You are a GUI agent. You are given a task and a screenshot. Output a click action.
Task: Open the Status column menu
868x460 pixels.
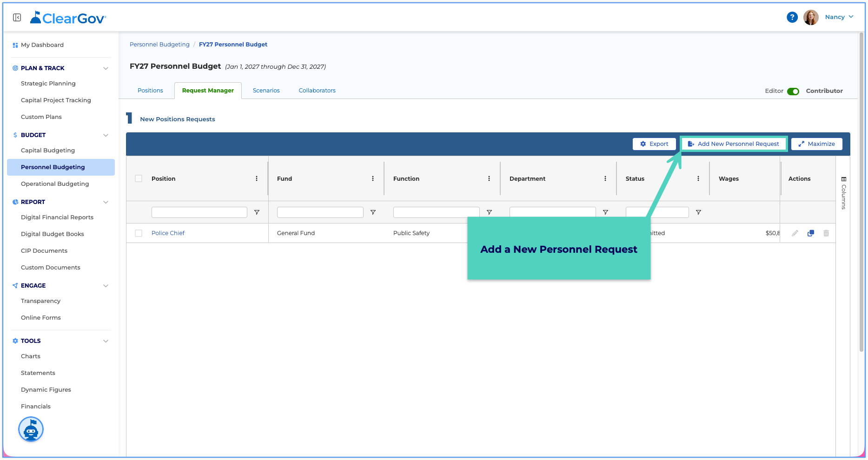click(698, 178)
